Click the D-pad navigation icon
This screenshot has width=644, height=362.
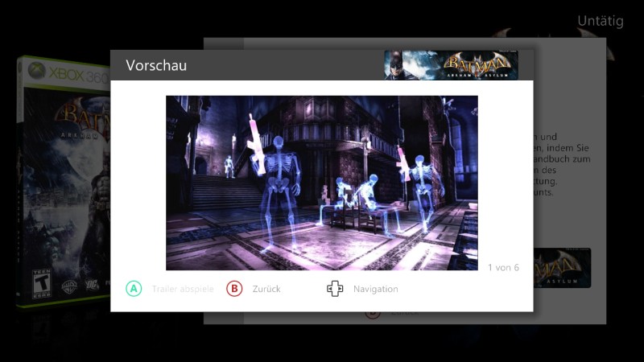click(x=335, y=289)
